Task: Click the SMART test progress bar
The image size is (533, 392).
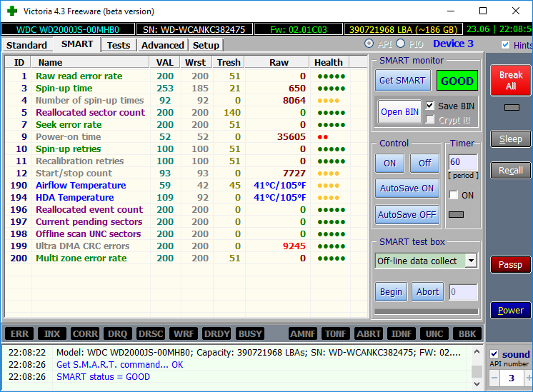Action: point(427,311)
